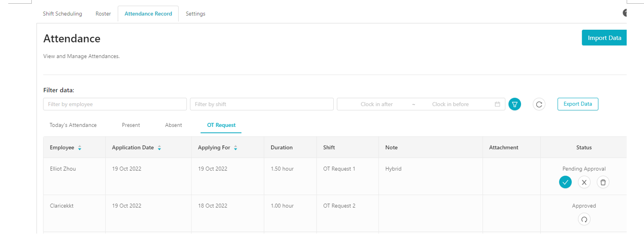Approve Elliot Zhou's OT request with checkmark
The height and width of the screenshot is (241, 644).
point(565,182)
